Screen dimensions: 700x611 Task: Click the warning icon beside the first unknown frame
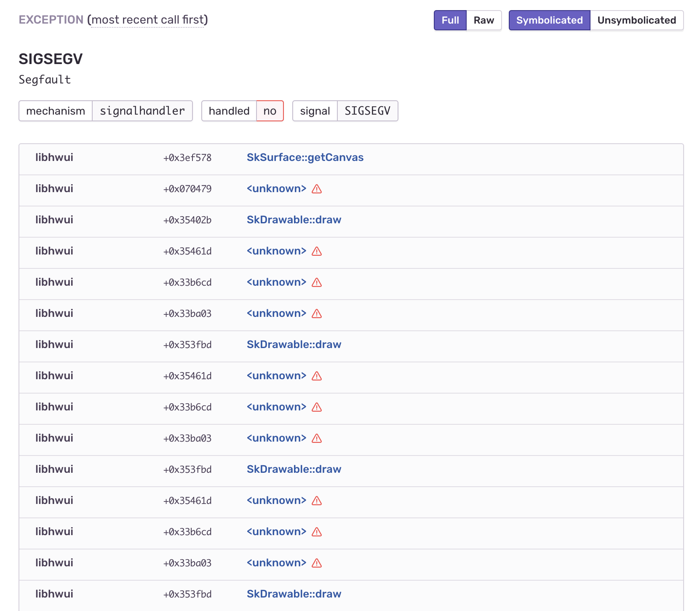pos(316,189)
